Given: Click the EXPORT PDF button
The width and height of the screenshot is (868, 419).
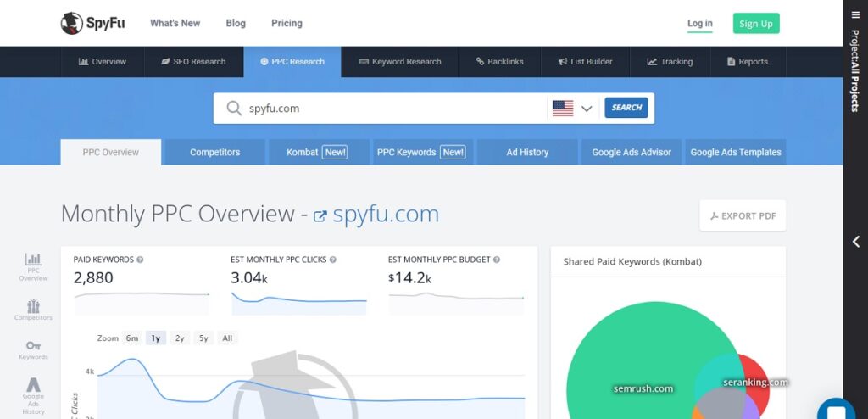Looking at the screenshot, I should coord(743,215).
